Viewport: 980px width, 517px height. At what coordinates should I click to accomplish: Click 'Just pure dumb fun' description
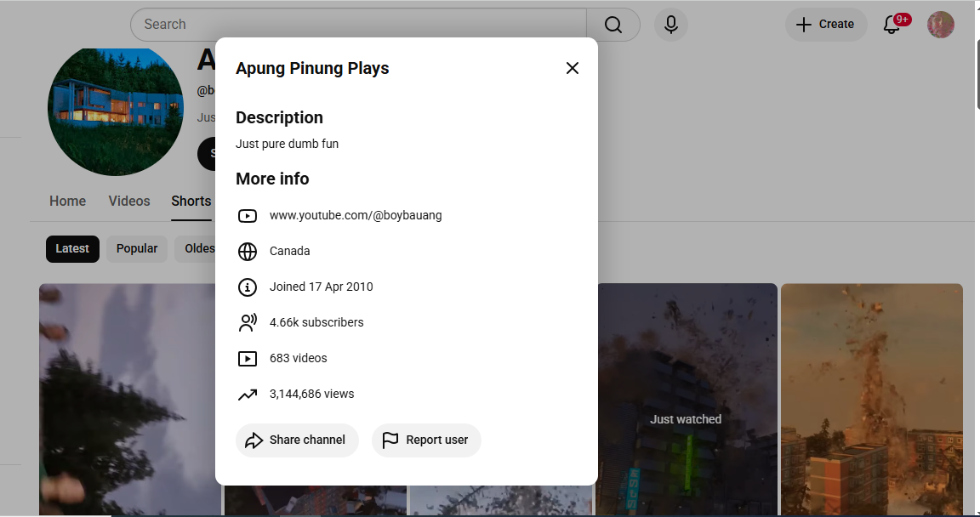click(287, 144)
